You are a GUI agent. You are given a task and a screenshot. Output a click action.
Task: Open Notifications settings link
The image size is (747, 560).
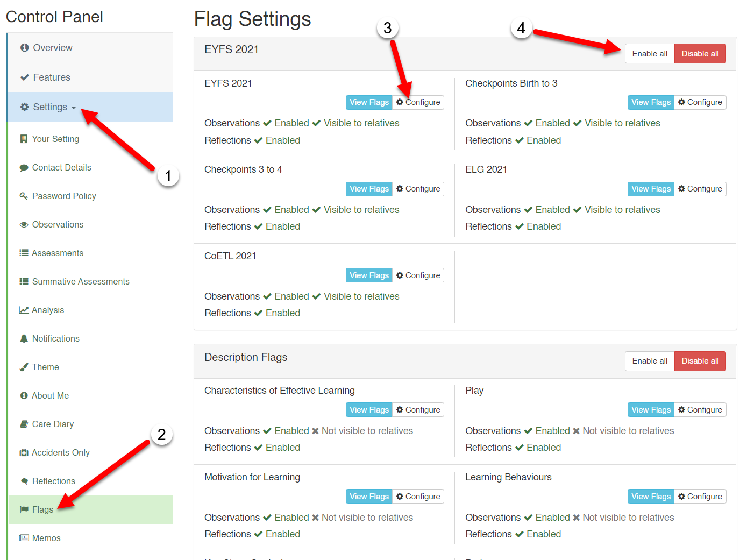point(90,338)
